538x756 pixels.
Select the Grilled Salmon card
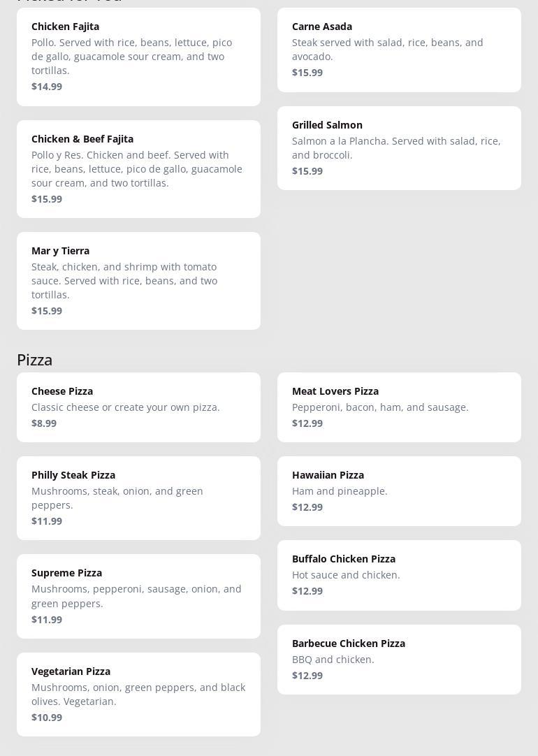pos(399,147)
